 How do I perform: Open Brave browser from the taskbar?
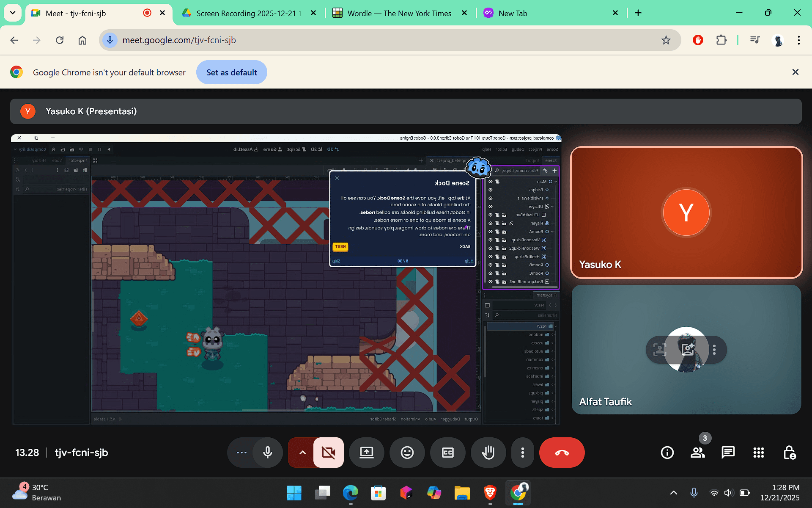coord(490,493)
